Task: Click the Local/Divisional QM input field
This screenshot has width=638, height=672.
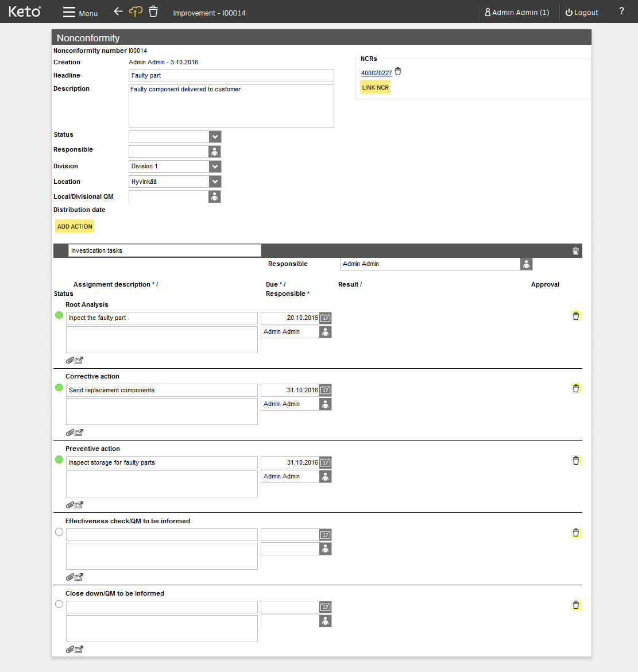Action: tap(169, 196)
